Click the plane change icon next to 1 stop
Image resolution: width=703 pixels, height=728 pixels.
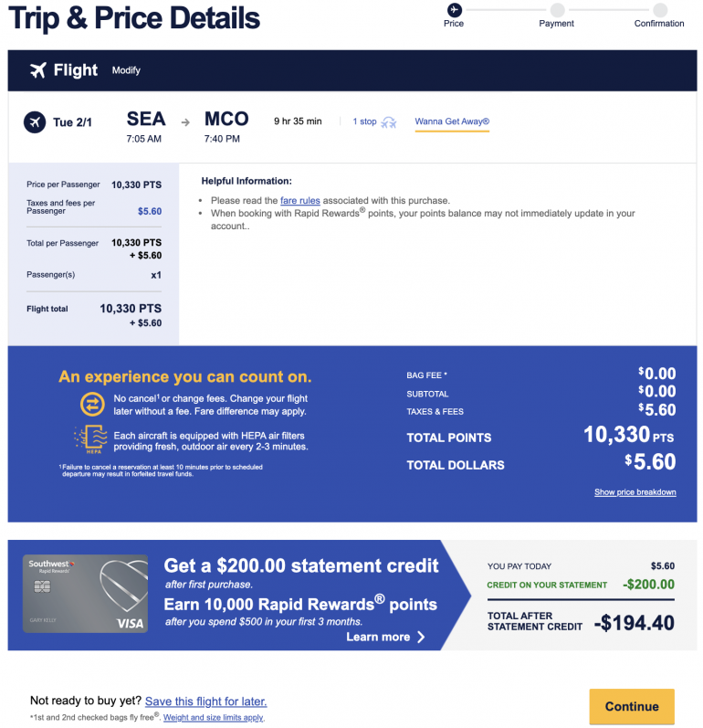pos(389,122)
